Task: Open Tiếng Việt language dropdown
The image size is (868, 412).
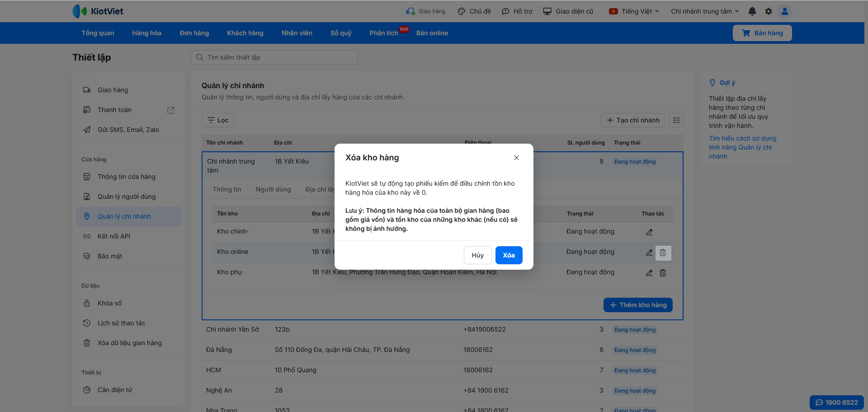Action: click(x=634, y=11)
